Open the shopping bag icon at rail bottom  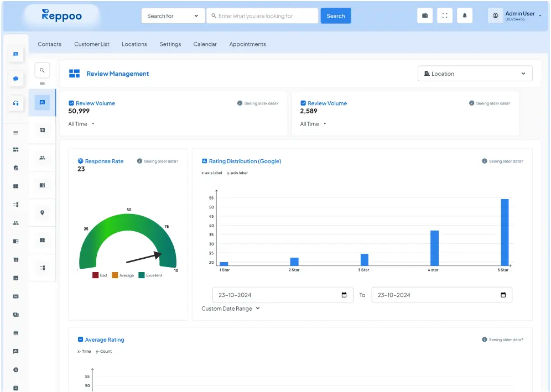16,388
